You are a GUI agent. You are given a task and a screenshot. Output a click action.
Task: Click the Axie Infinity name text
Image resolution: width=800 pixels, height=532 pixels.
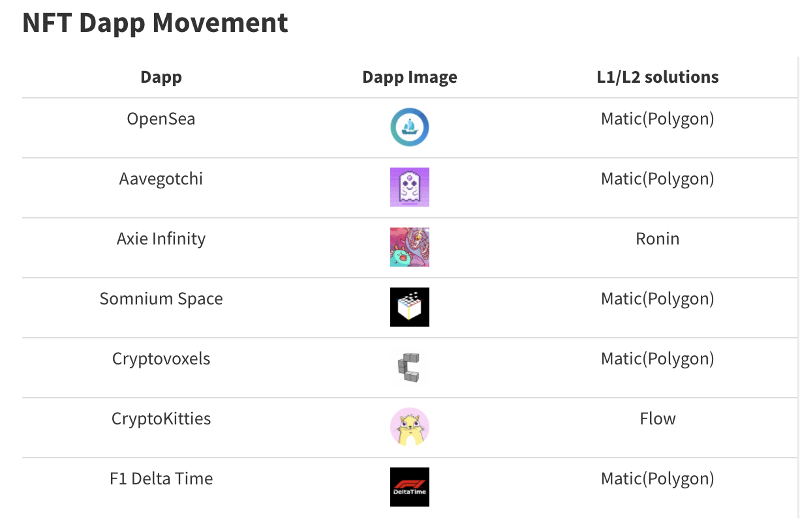coord(161,239)
